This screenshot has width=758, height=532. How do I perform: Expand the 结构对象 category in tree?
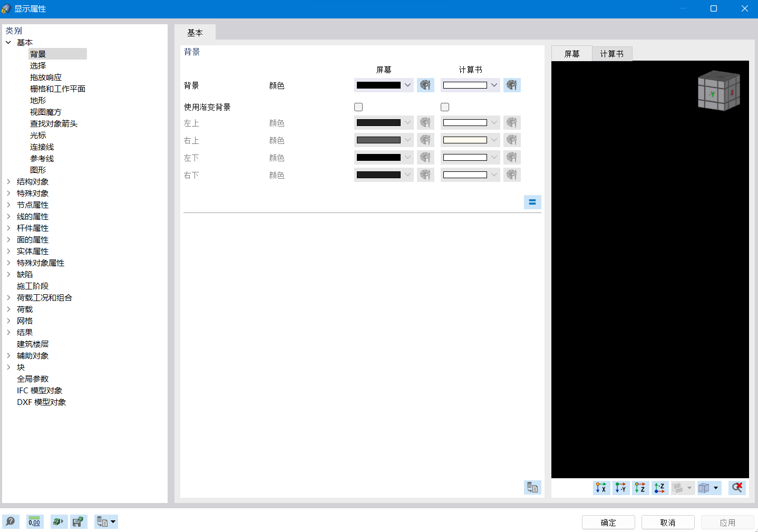click(8, 181)
